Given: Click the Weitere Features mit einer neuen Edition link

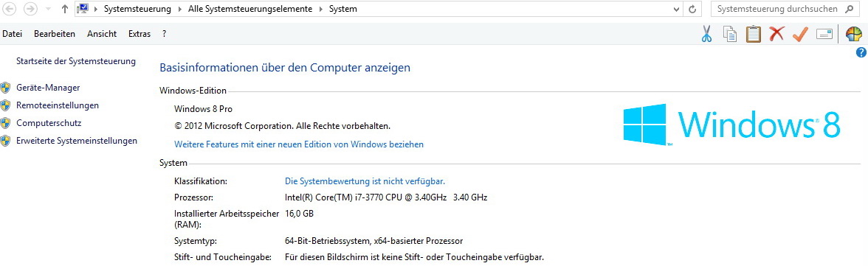Looking at the screenshot, I should (x=299, y=144).
